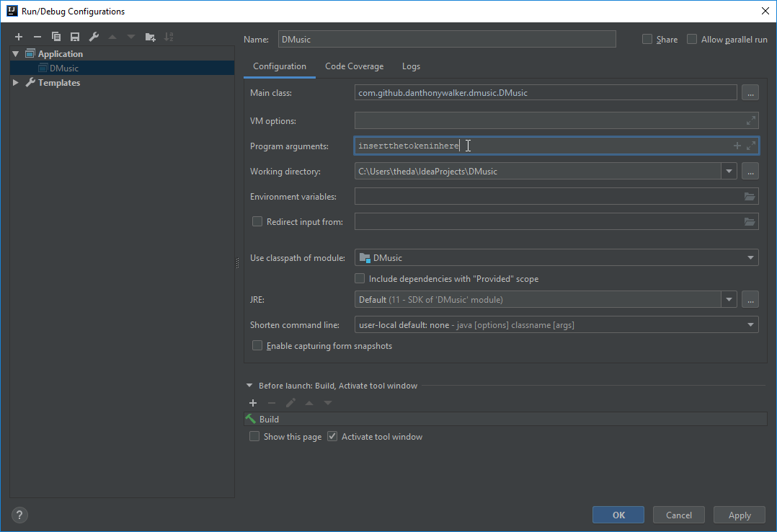Collapse the Before launch section

pos(249,385)
